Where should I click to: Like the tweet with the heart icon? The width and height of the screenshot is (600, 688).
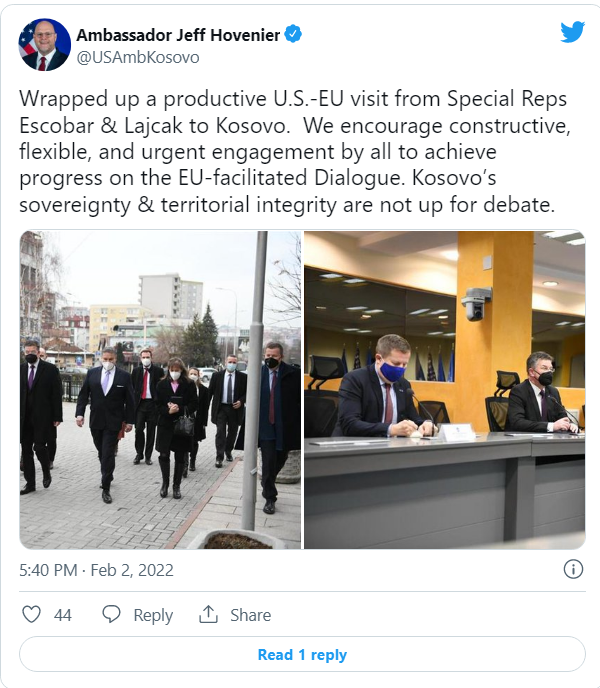32,615
